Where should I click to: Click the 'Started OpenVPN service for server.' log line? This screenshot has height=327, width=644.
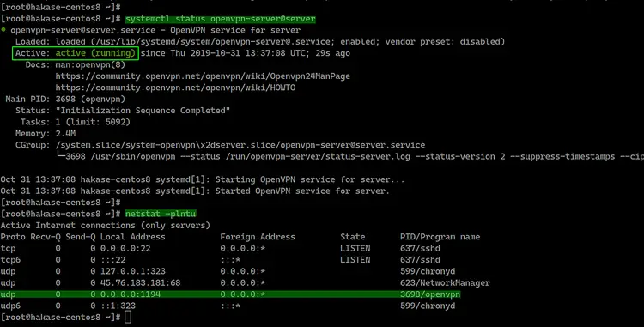(x=195, y=191)
